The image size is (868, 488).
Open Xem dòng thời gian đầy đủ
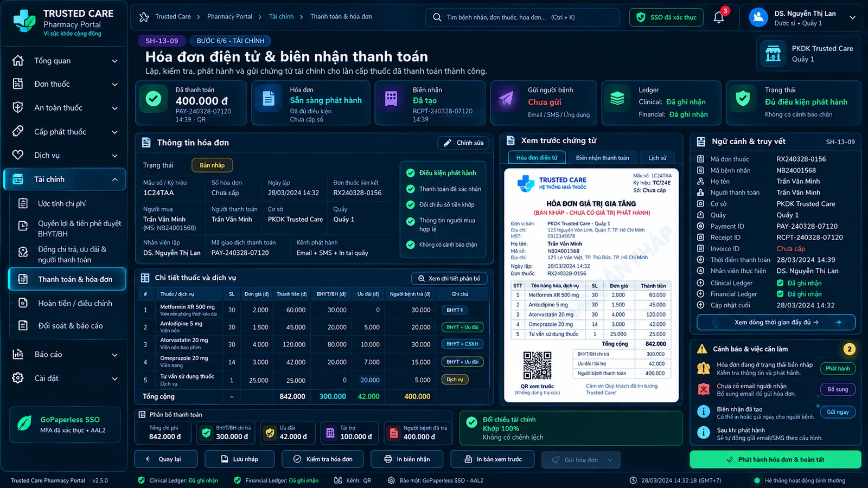click(x=776, y=322)
